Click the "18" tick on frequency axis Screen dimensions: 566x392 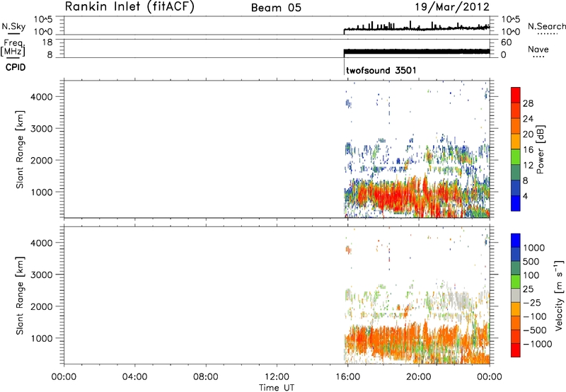coord(47,42)
